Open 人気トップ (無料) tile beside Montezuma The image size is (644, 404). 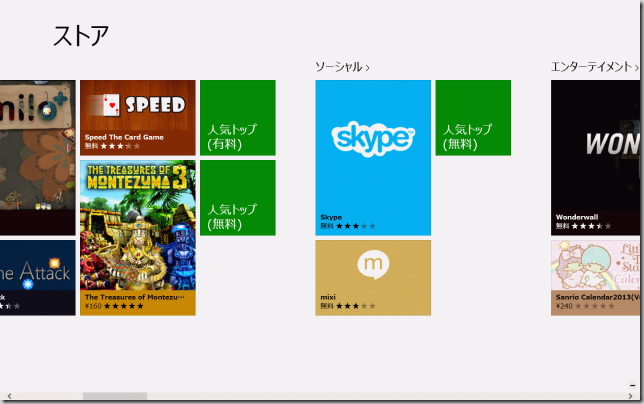tap(238, 197)
